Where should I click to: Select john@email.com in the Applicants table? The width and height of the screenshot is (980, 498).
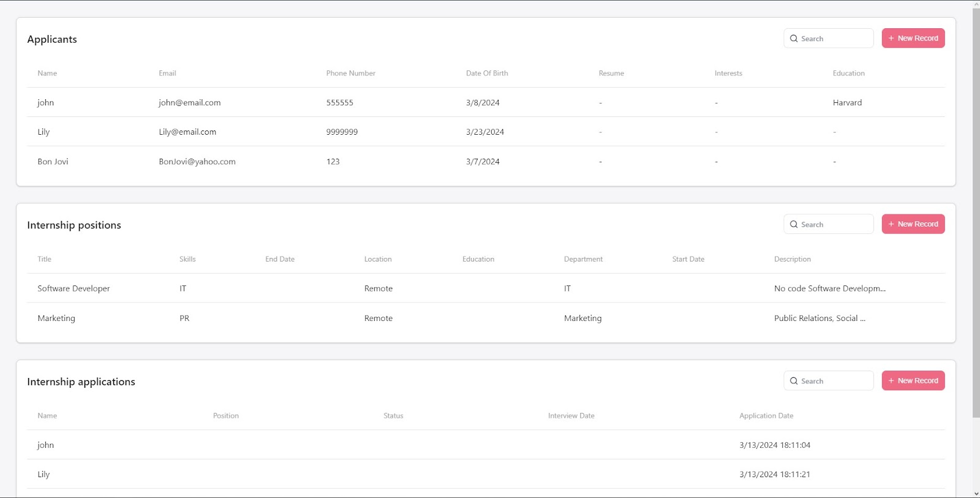(x=189, y=102)
